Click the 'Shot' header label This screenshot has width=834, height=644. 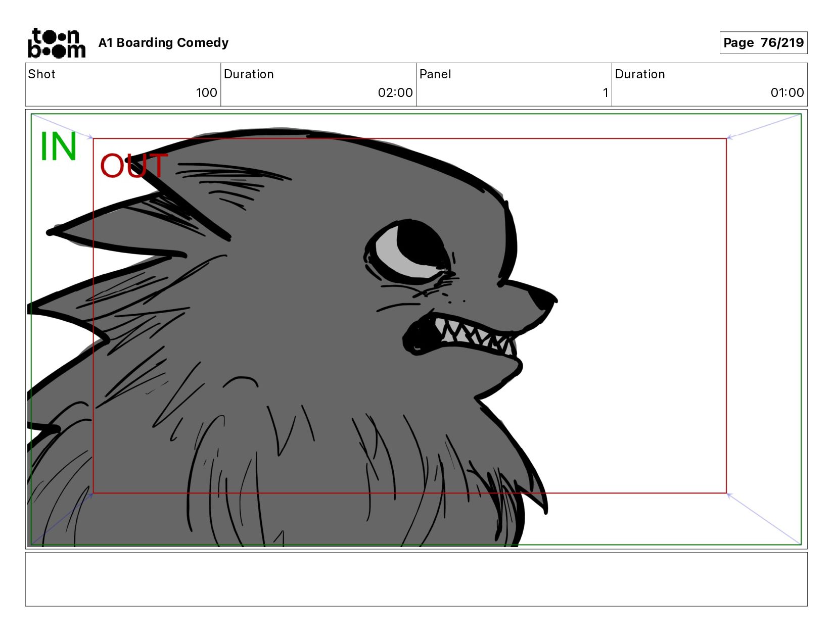click(x=41, y=74)
